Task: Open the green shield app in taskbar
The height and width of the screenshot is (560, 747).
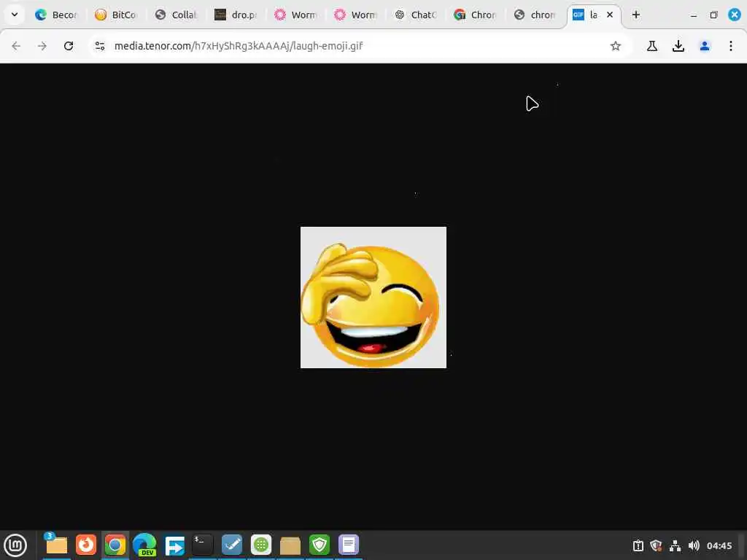Action: (320, 544)
